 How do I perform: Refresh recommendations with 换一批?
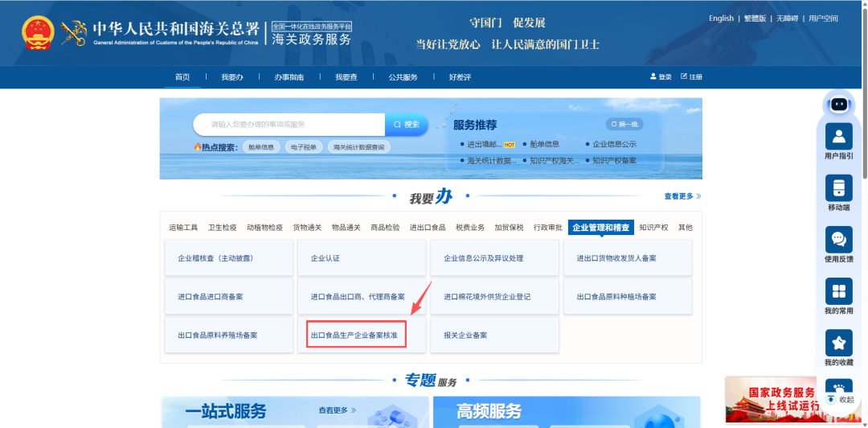click(625, 124)
